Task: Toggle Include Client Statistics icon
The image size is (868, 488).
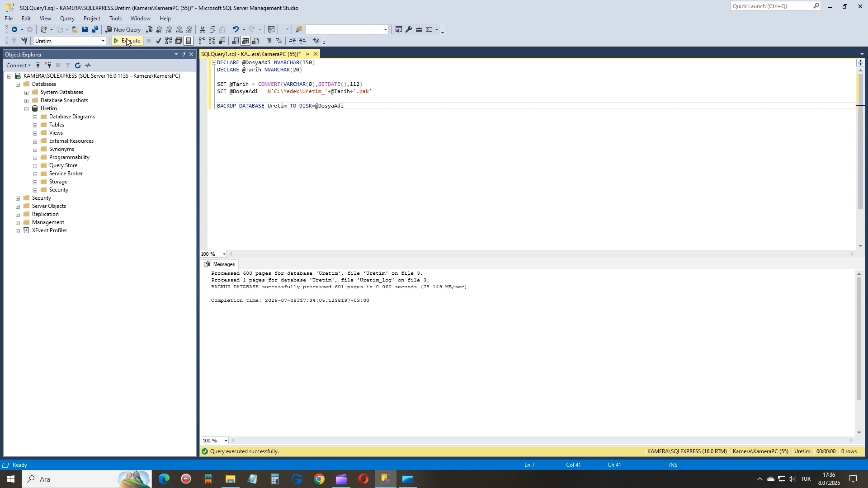Action: pyautogui.click(x=222, y=41)
